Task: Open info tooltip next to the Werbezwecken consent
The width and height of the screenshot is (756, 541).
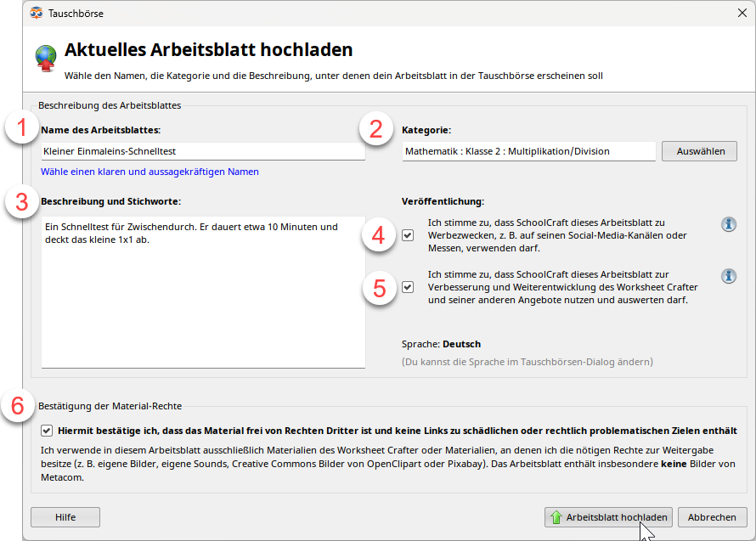Action: [x=728, y=224]
